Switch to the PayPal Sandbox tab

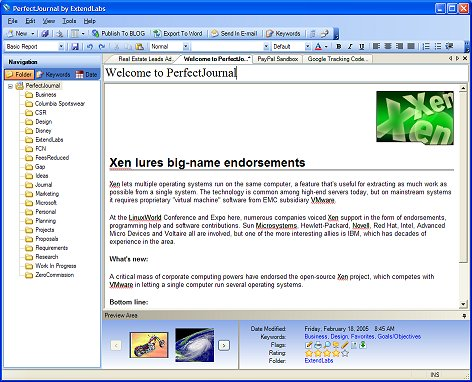[x=278, y=59]
